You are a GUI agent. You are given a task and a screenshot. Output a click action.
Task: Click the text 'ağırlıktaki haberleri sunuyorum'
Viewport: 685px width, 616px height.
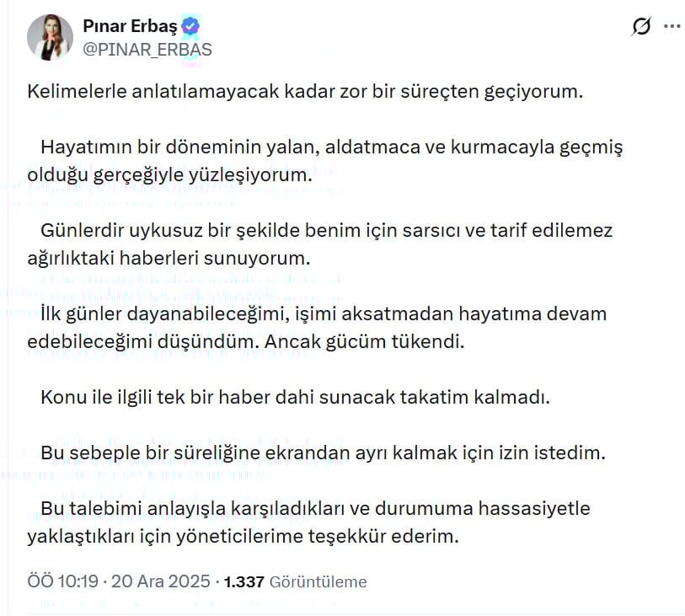(169, 259)
